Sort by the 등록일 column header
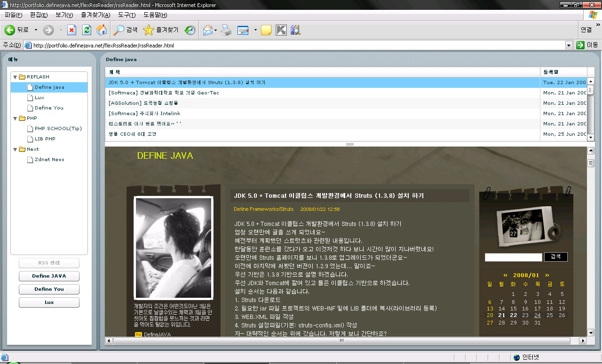The image size is (602, 364). 563,72
